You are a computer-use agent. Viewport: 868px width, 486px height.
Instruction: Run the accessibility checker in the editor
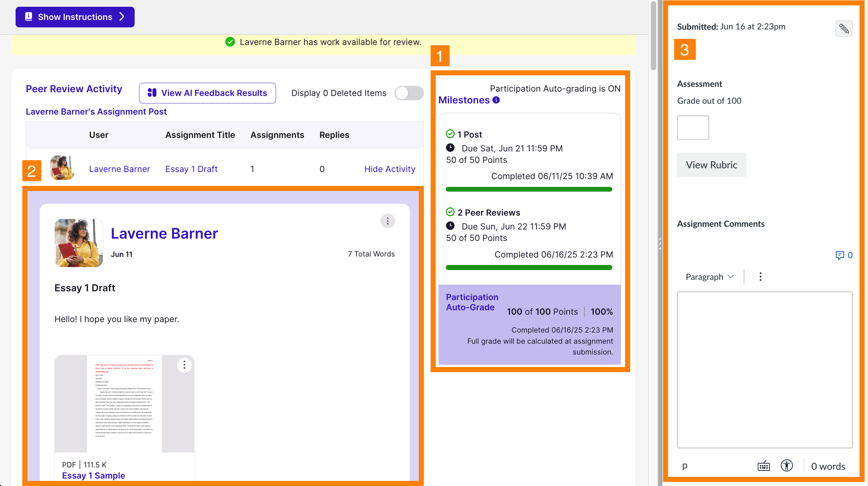pyautogui.click(x=787, y=465)
